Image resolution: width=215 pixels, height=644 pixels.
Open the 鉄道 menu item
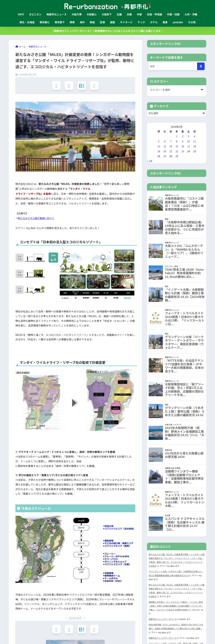(x=92, y=22)
